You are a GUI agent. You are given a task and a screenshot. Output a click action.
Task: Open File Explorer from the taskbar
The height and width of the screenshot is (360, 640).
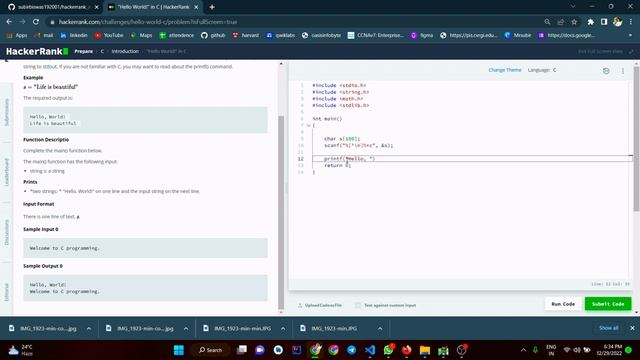click(x=425, y=350)
